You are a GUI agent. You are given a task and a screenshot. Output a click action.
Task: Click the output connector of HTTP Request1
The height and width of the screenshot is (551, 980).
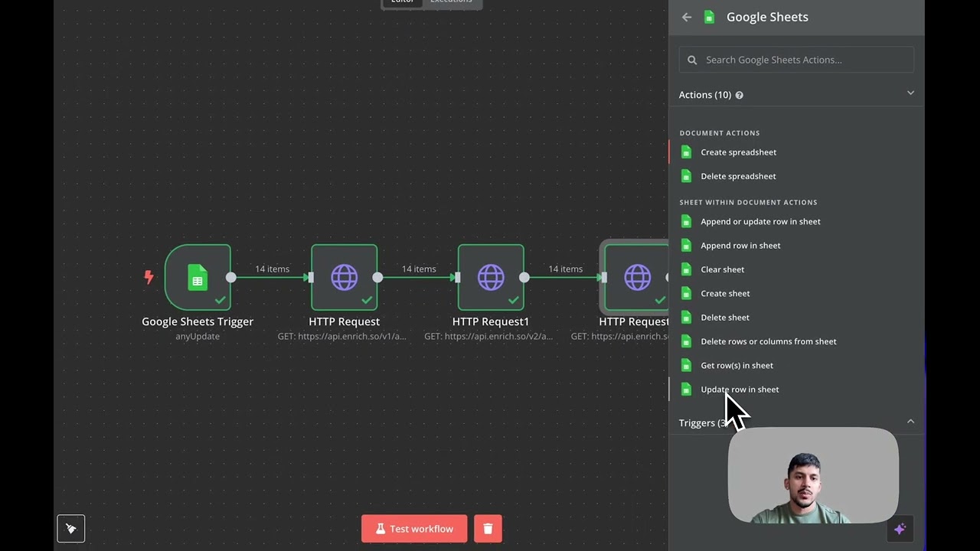pyautogui.click(x=524, y=277)
